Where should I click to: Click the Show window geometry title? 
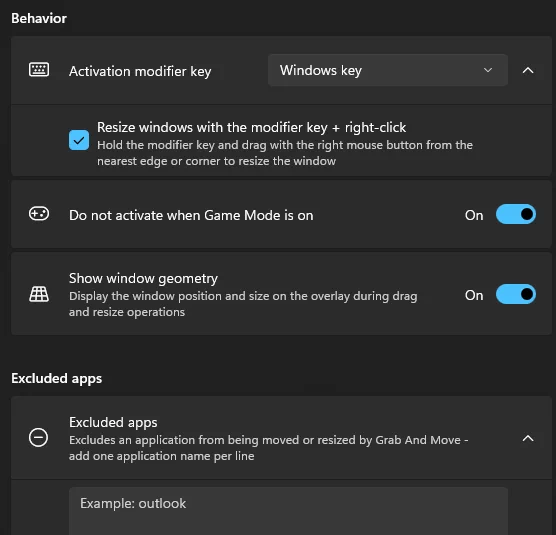pos(143,279)
